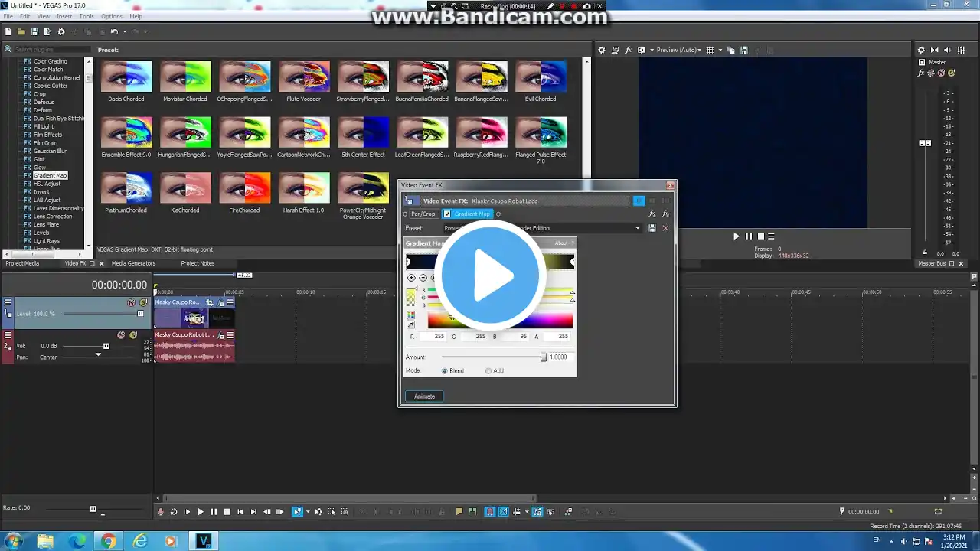980x551 pixels.
Task: Choose the FireChorded preset thumbnail
Action: 245,187
